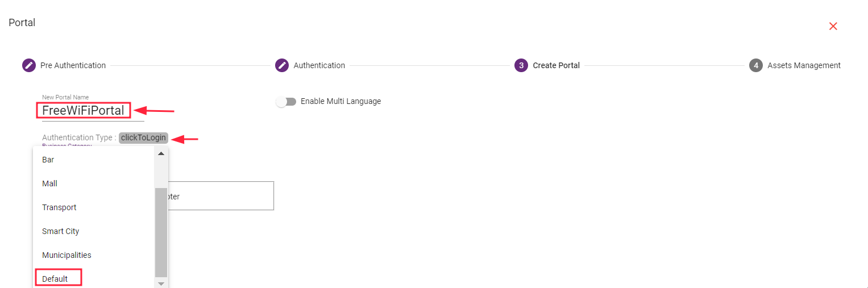The width and height of the screenshot is (868, 288).
Task: Click the Authentication pencil step icon
Action: [282, 65]
